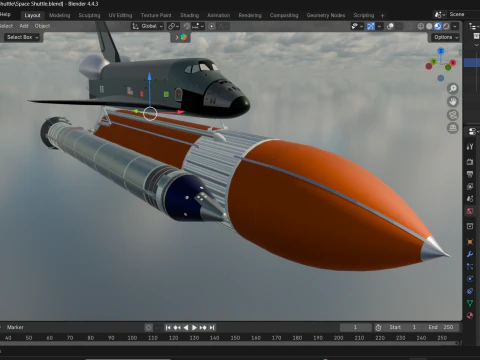Toggle the camera view button

point(453,115)
